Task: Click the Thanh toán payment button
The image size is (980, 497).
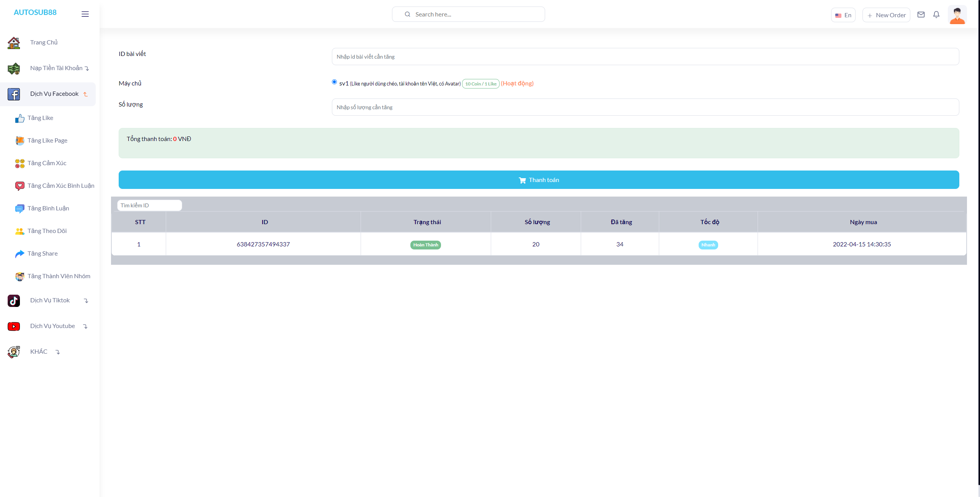Action: pyautogui.click(x=539, y=180)
